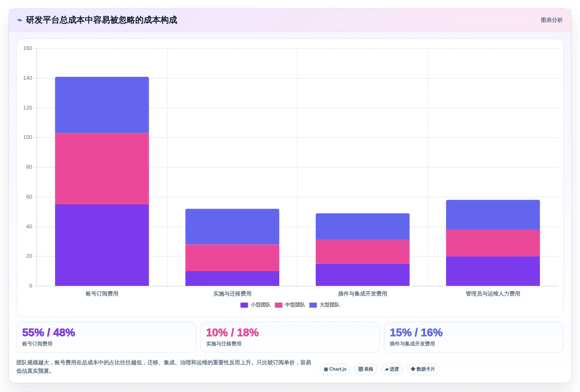
Task: Toggle the 小型团队 legend swatch
Action: click(x=244, y=305)
